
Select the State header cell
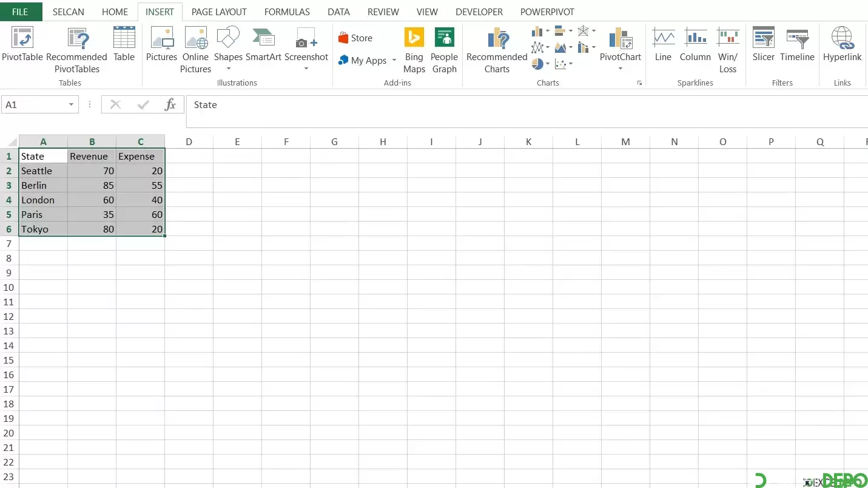43,156
